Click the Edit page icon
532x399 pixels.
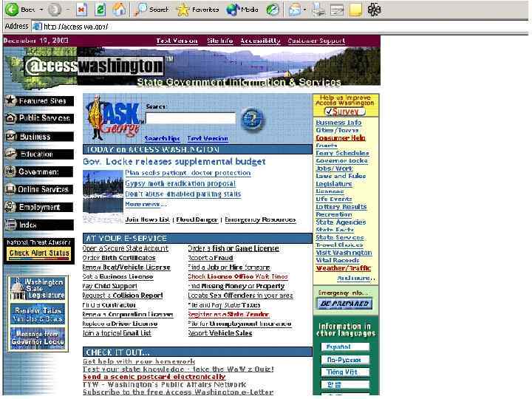pos(337,10)
